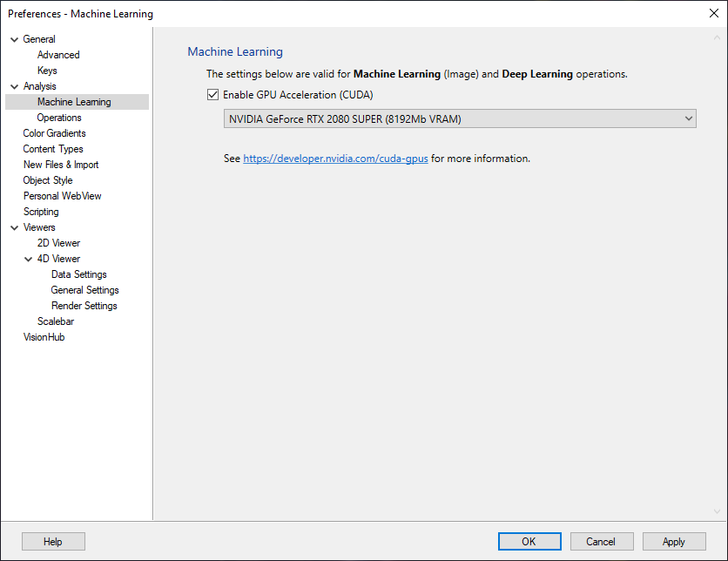Open the NVIDIA CUDA GPUs link

click(334, 159)
